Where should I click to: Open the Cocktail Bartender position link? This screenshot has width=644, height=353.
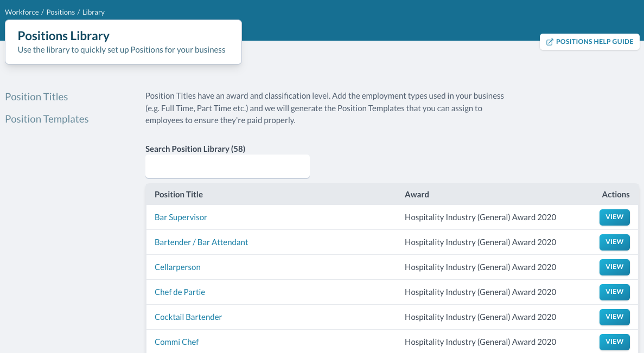pyautogui.click(x=188, y=317)
